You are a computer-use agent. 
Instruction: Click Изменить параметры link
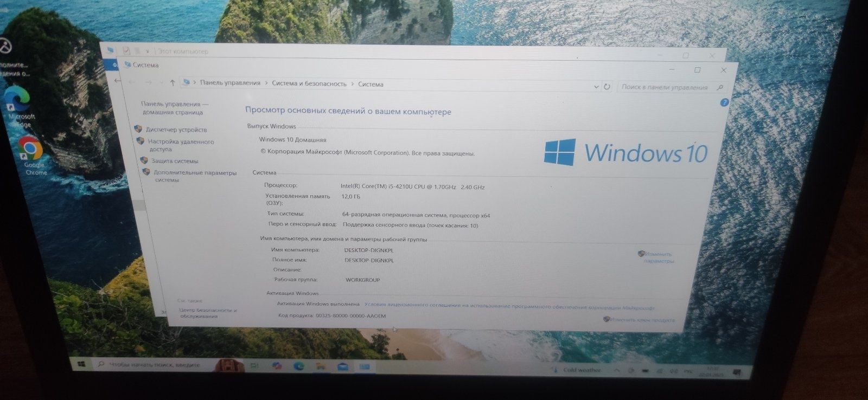[658, 257]
